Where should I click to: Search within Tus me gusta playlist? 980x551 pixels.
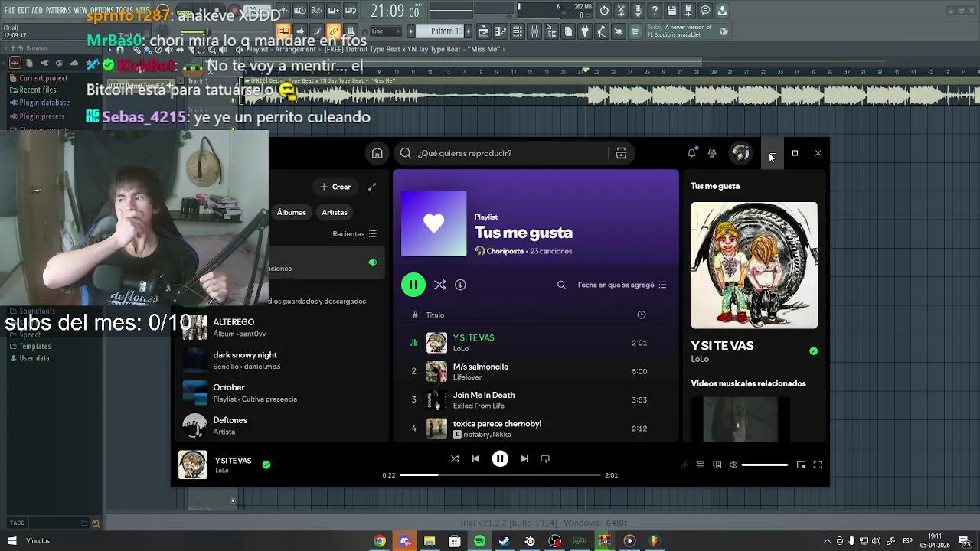pos(561,285)
